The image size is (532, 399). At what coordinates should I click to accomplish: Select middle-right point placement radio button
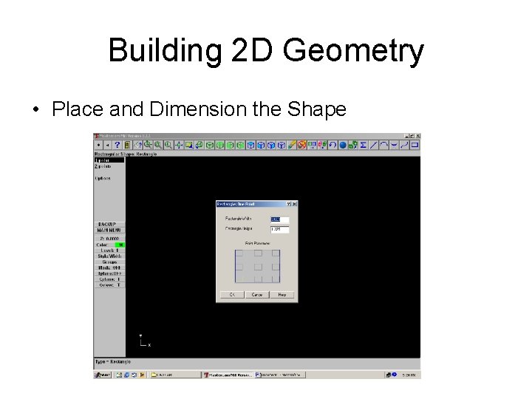click(276, 267)
